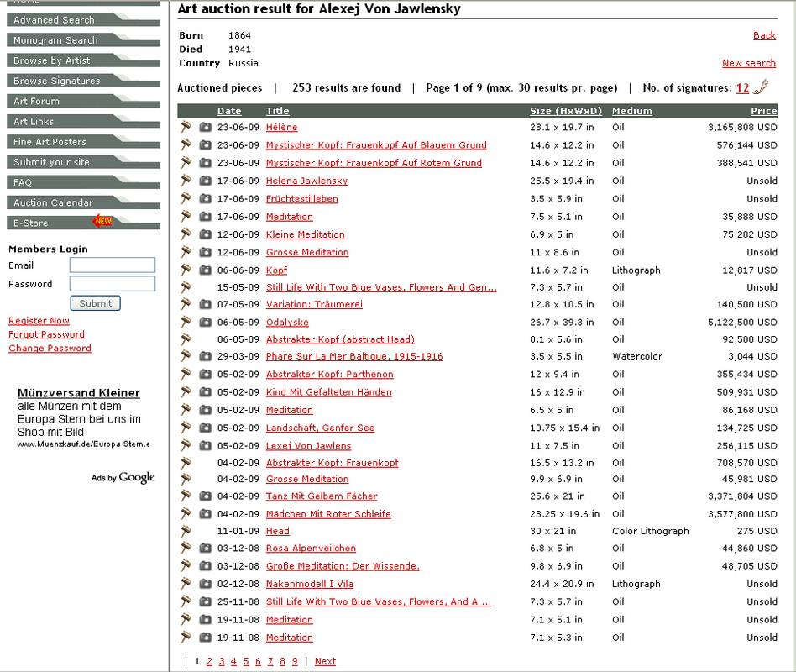
Task: Open the Auction Calendar menu item
Action: point(53,203)
